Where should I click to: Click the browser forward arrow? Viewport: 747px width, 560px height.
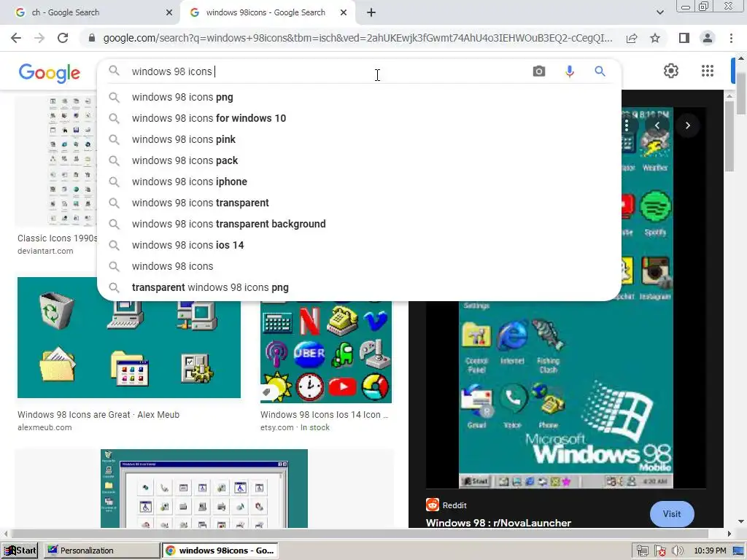(39, 38)
